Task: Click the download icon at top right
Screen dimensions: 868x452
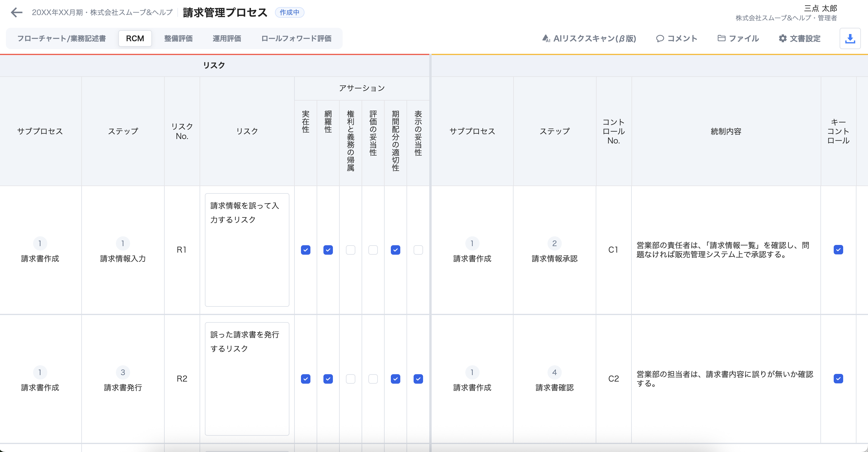Action: pyautogui.click(x=850, y=38)
